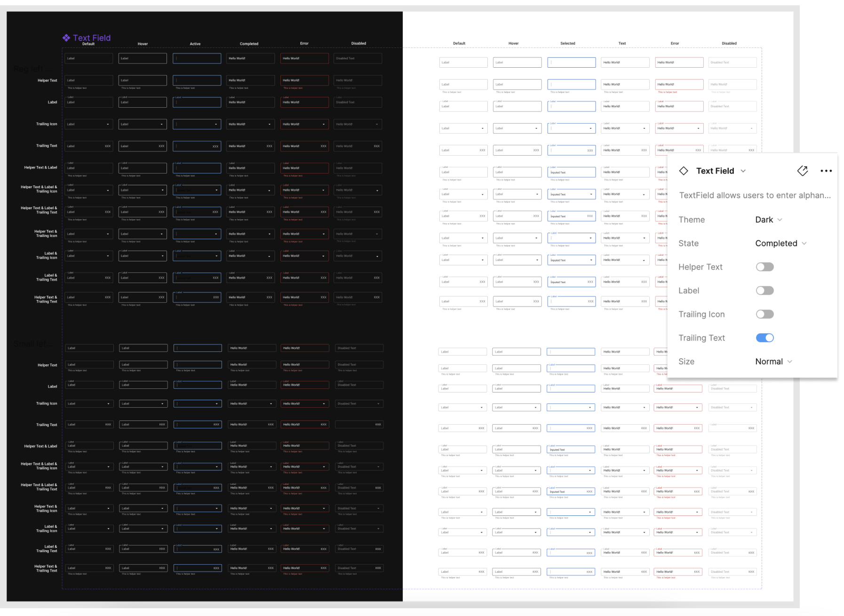844x616 pixels.
Task: Click the Active column header on dark frame
Action: tap(195, 44)
